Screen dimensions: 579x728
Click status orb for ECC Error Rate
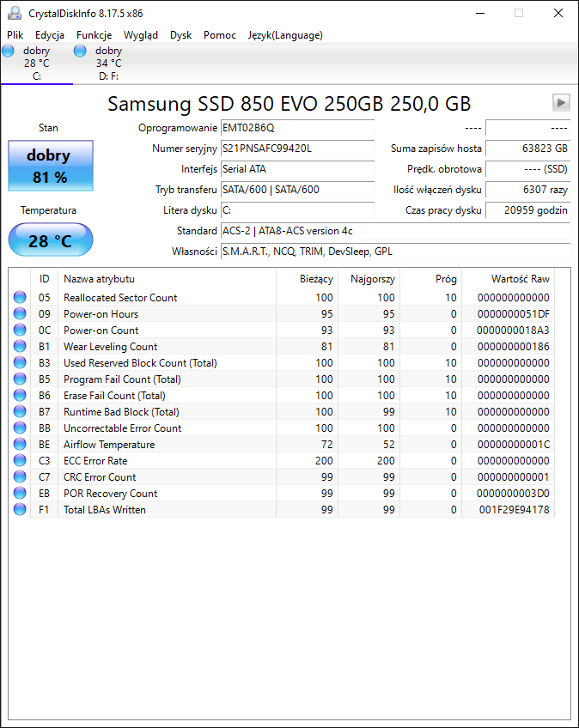point(20,460)
